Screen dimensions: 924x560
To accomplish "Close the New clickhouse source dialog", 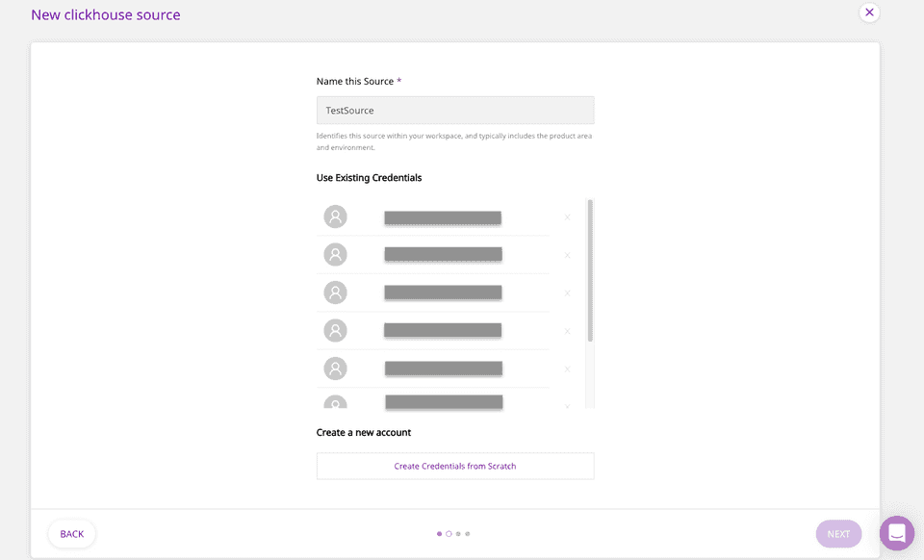I will coord(869,13).
